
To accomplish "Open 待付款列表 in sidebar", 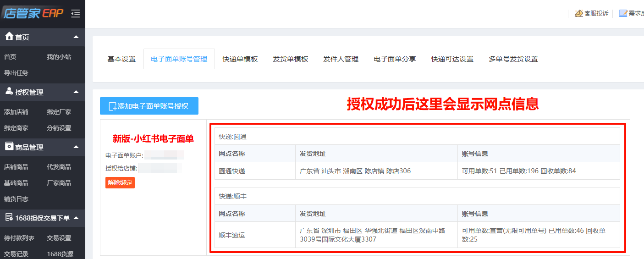I will tap(19, 238).
